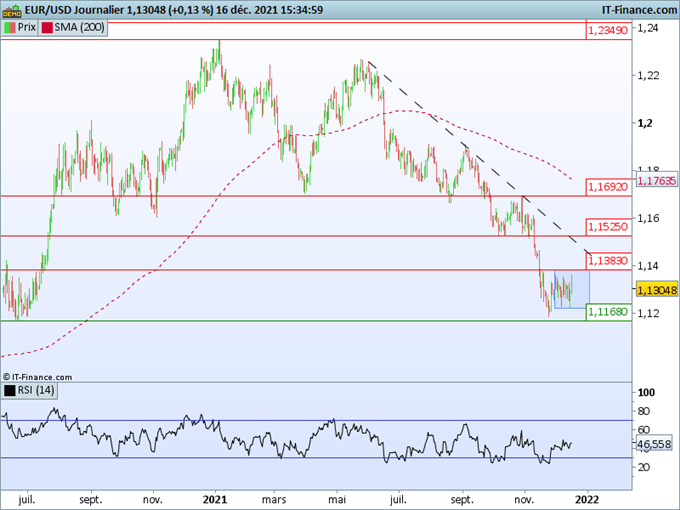This screenshot has width=680, height=510.
Task: Click the 2021 label on time axis
Action: pos(215,500)
